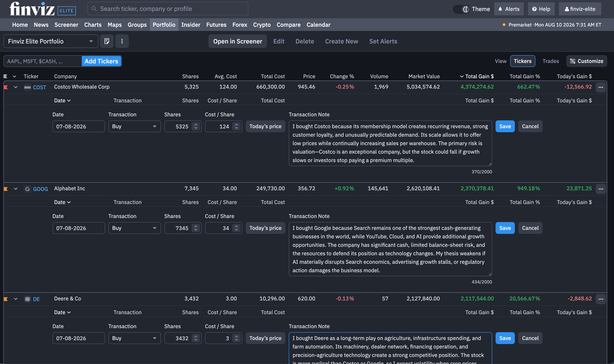This screenshot has height=364, width=614.
Task: Click the red flag beside COST
Action: coord(6,87)
